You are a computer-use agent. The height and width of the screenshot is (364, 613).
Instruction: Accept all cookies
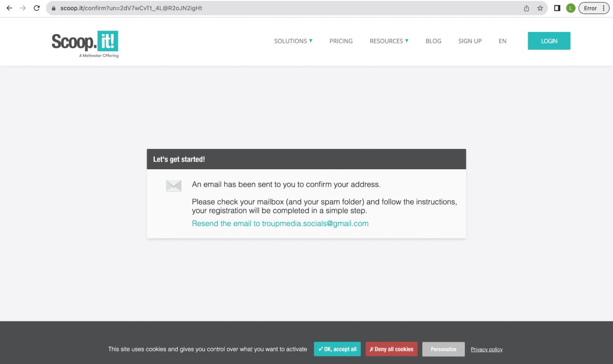(x=337, y=349)
